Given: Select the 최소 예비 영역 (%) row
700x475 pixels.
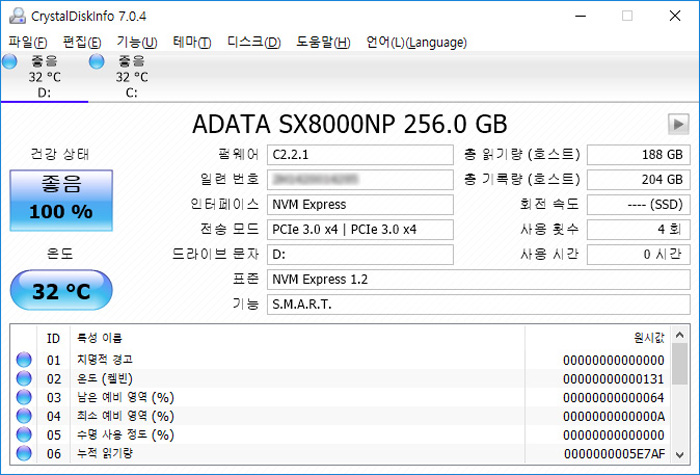Looking at the screenshot, I should point(342,416).
